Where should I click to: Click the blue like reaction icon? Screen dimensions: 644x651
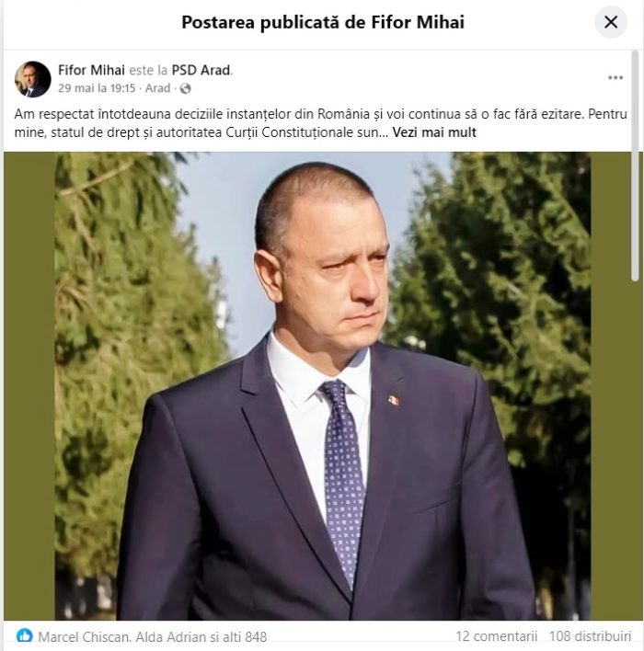(x=24, y=635)
